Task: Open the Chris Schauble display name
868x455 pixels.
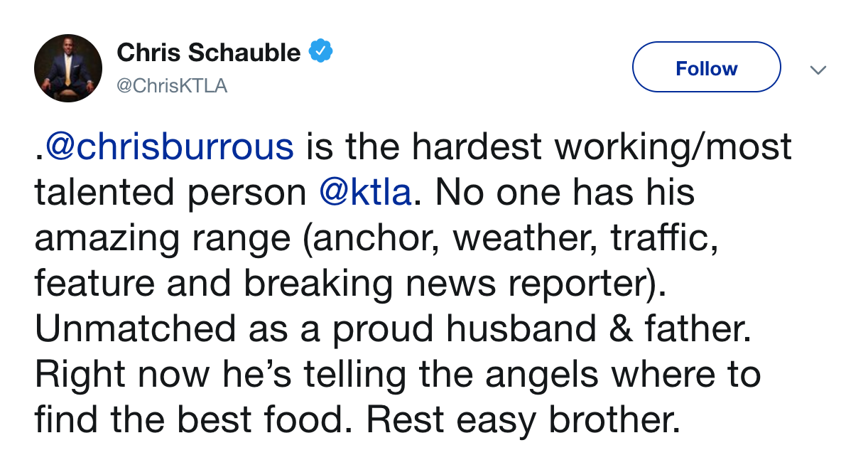Action: click(x=209, y=53)
